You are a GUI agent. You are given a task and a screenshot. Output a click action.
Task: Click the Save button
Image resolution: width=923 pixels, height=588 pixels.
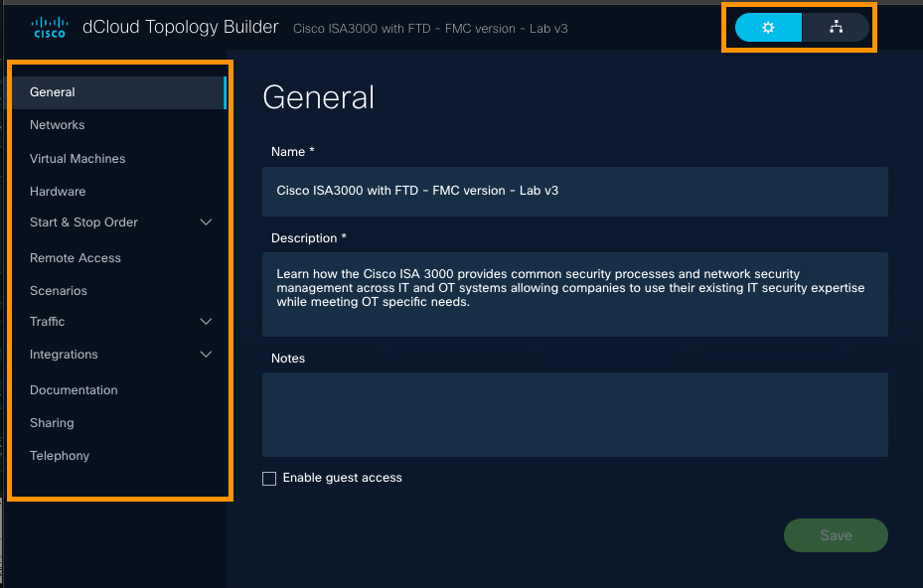(x=836, y=535)
